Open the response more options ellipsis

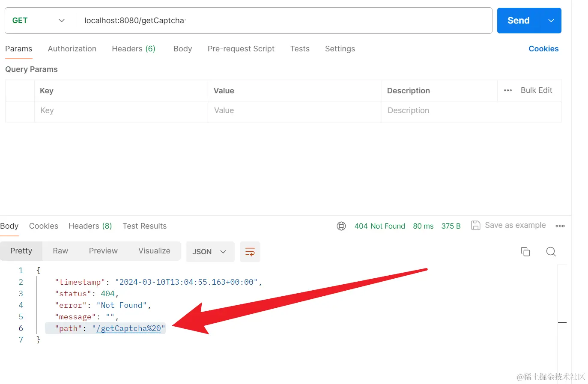pyautogui.click(x=560, y=226)
